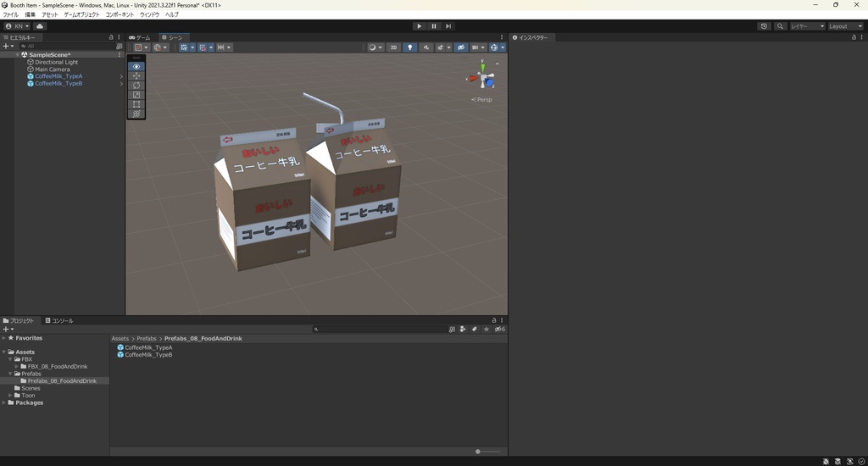The height and width of the screenshot is (466, 868).
Task: Click the Play button
Action: coord(419,26)
